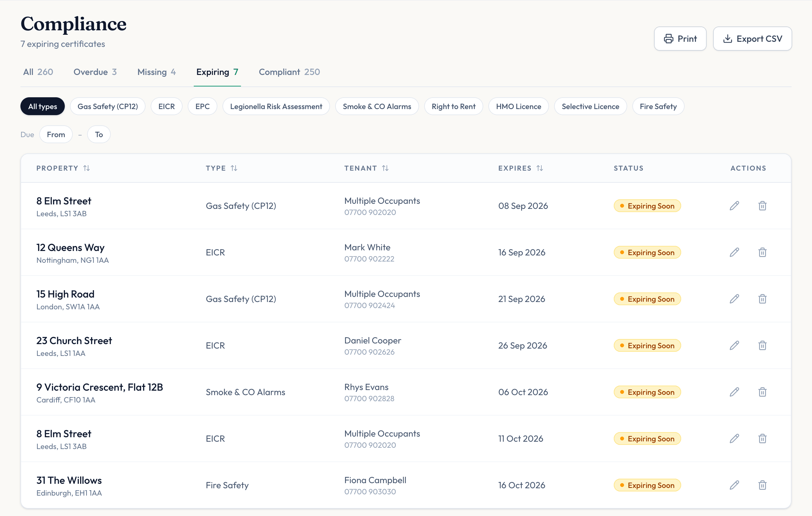Filter by Gas Safety (CP12) type
812x516 pixels.
click(x=108, y=107)
